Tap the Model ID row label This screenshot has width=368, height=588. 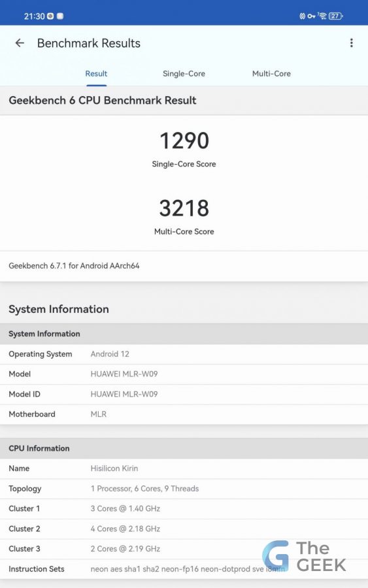point(24,395)
